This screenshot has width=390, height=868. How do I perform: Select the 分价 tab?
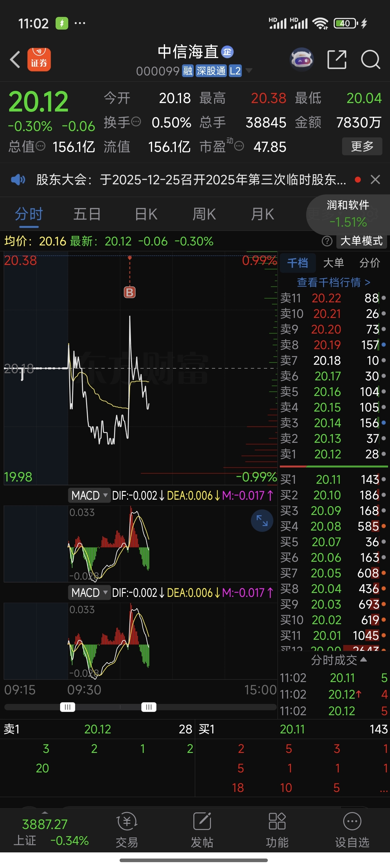(x=370, y=263)
